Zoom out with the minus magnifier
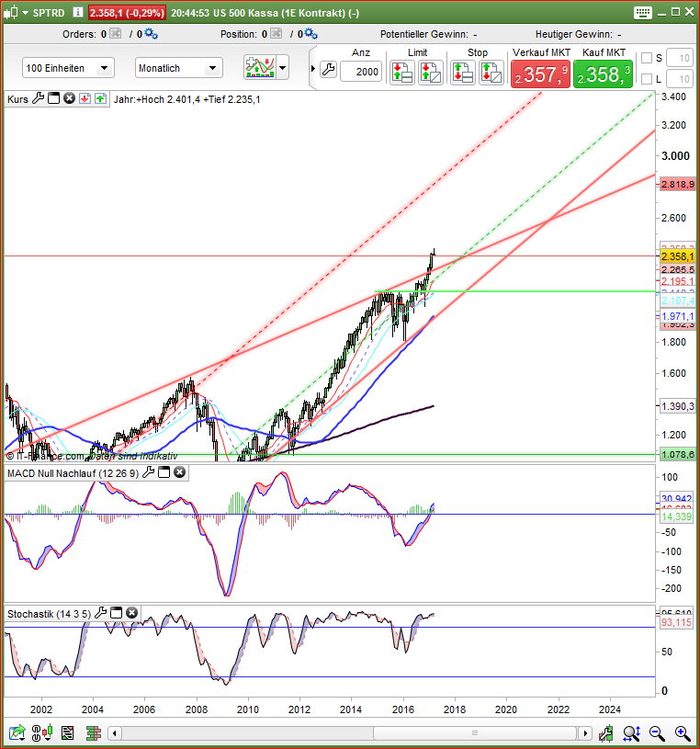This screenshot has height=749, width=700. click(657, 732)
